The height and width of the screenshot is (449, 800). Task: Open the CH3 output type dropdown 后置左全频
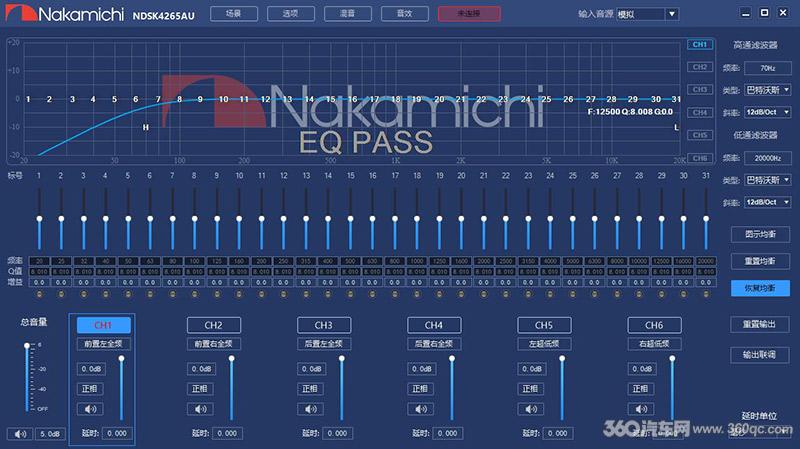(x=324, y=344)
